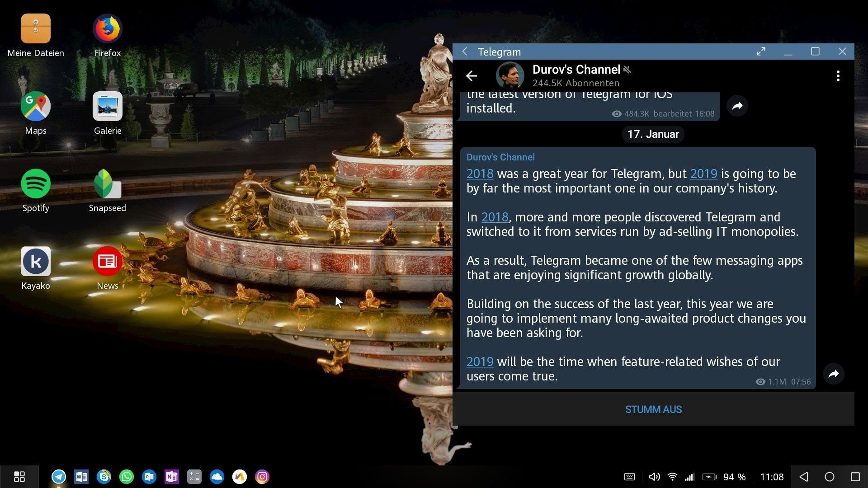Open the Snapseed app icon

108,183
